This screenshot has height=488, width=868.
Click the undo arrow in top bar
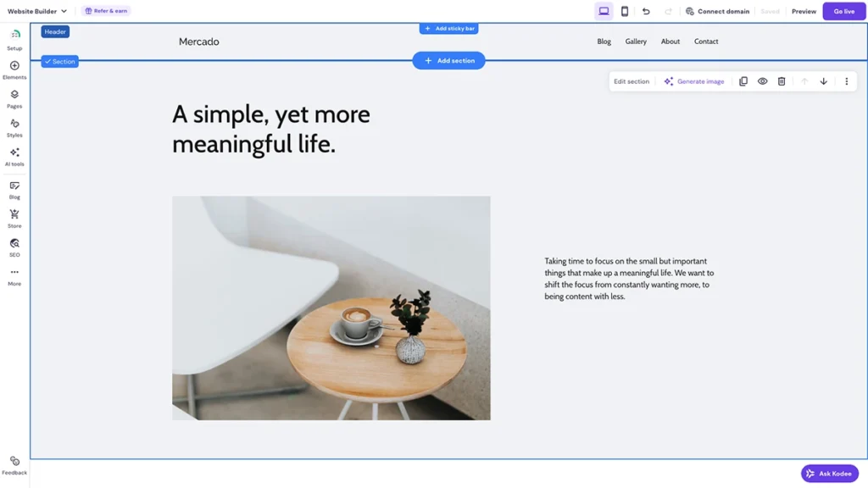click(x=647, y=11)
